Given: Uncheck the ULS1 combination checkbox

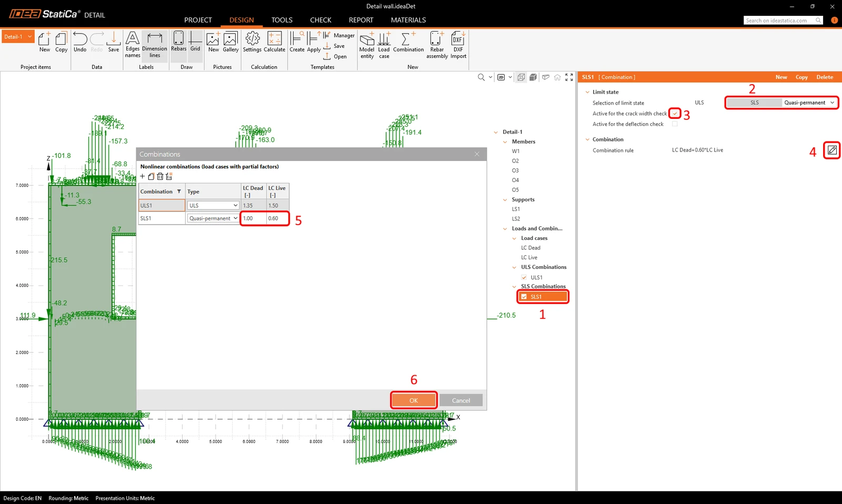Looking at the screenshot, I should tap(524, 277).
